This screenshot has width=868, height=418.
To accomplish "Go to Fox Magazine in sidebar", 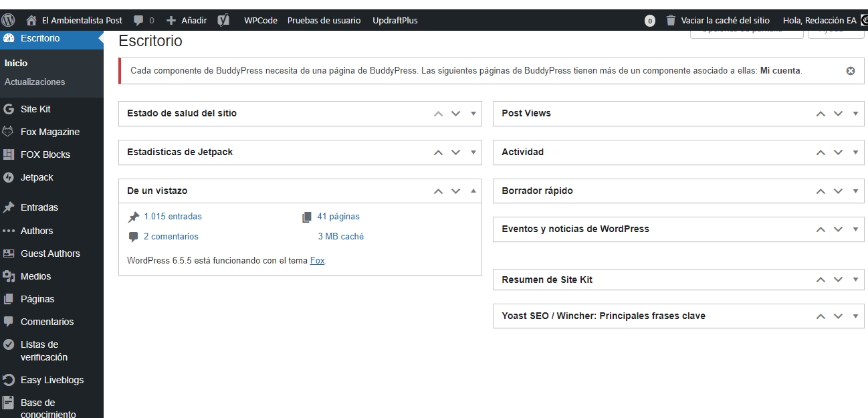I will [49, 132].
